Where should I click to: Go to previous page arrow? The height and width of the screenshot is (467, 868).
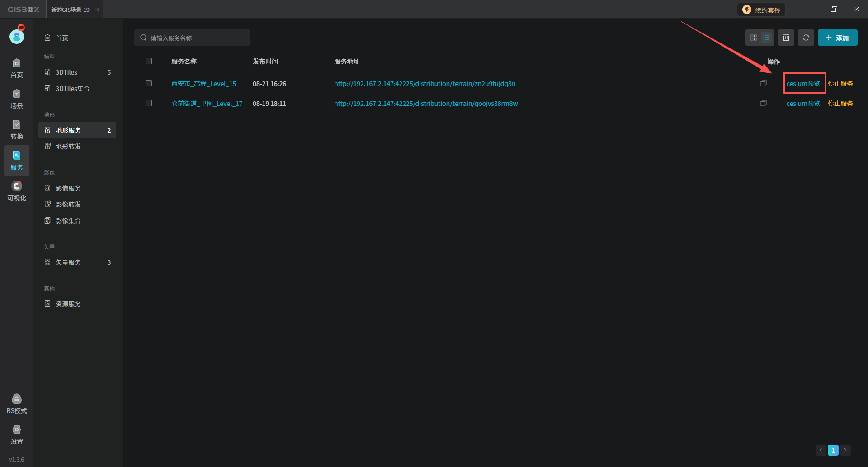[x=821, y=450]
